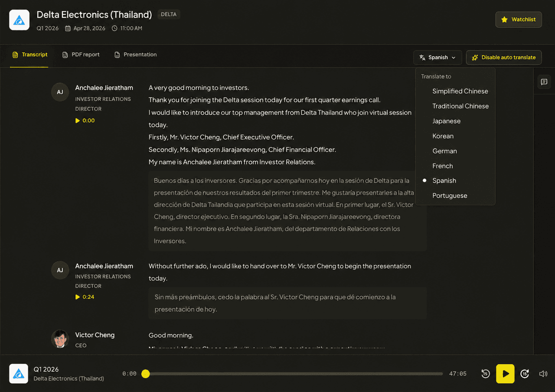Click the translate icon in language dropdown
555x392 pixels.
pos(422,57)
